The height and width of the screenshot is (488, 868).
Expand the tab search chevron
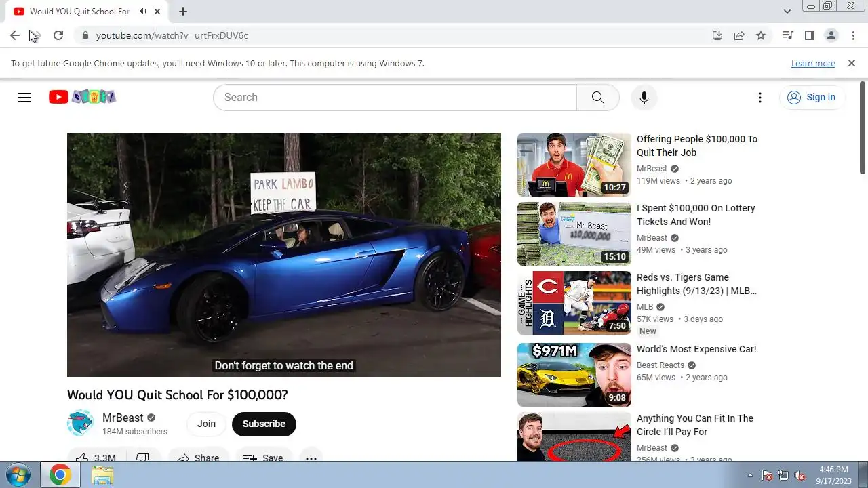coord(787,12)
